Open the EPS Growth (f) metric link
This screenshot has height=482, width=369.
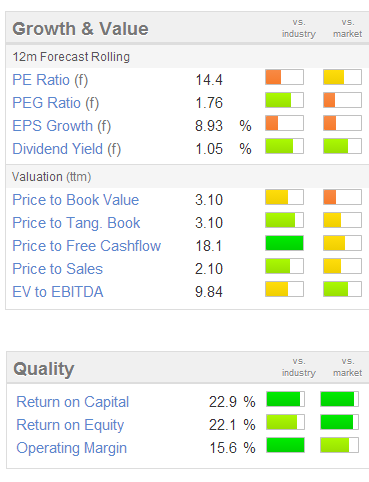coord(62,126)
